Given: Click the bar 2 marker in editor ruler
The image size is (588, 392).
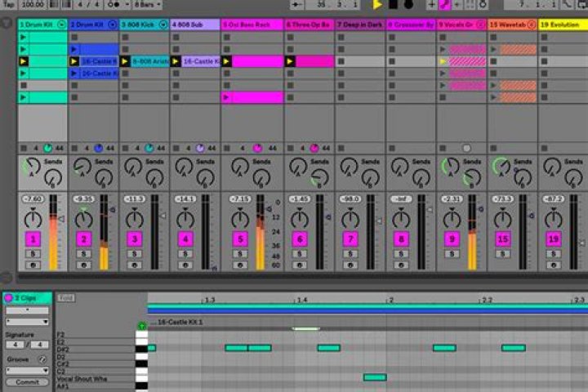Looking at the screenshot, I should point(390,300).
